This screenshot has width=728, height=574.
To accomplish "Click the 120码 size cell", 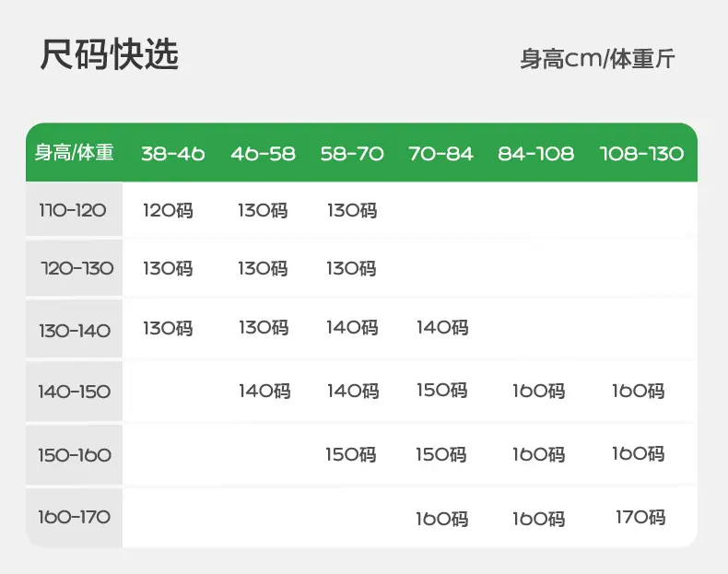I will click(168, 211).
